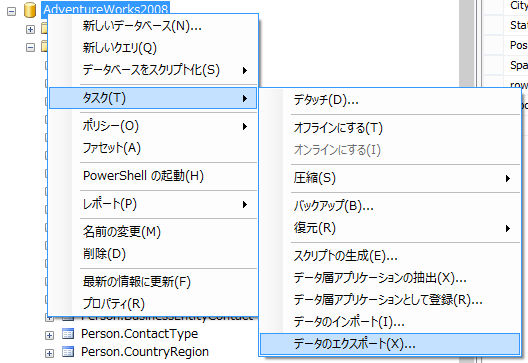Open the 圧縮(S) submenu arrow
528x363 pixels.
click(x=508, y=178)
